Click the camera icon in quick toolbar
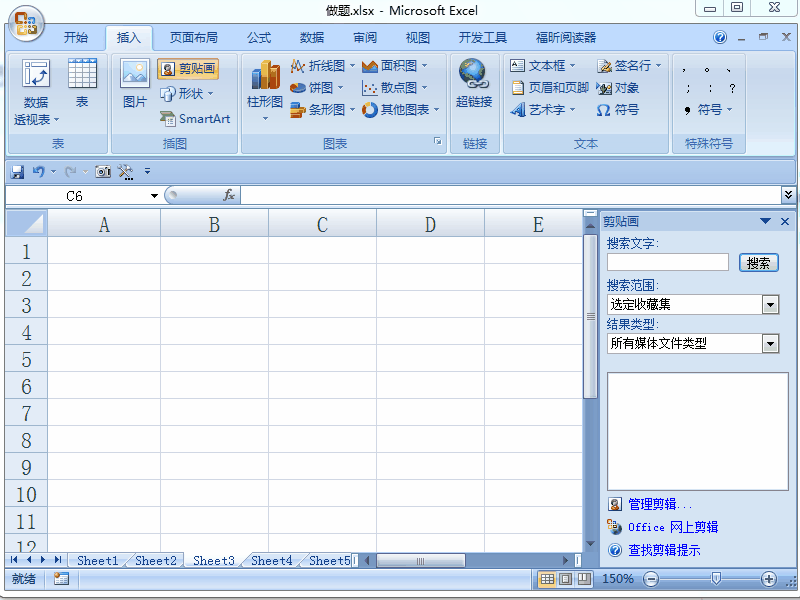800x600 pixels. 103,172
